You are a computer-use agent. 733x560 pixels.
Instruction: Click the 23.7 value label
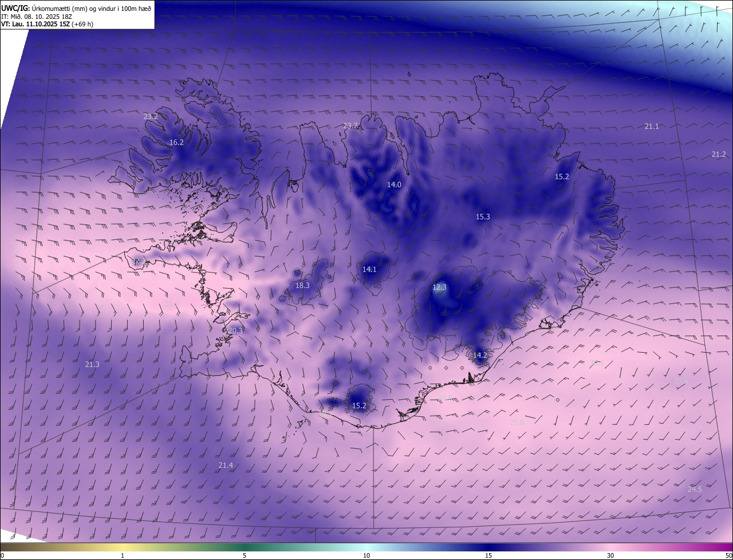coord(350,125)
